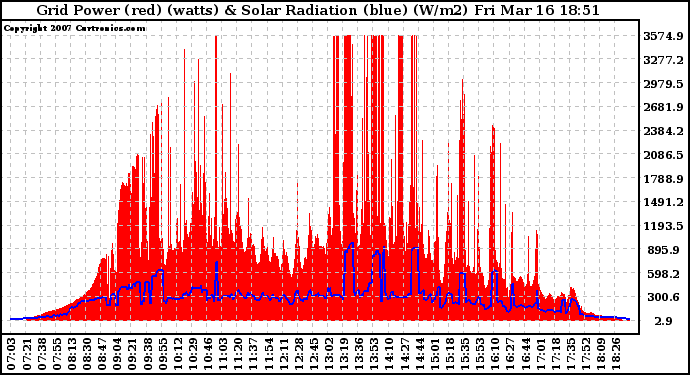Image resolution: width=690 pixels, height=375 pixels.
Task: Click the 17:52 time label
Action: pos(586,354)
